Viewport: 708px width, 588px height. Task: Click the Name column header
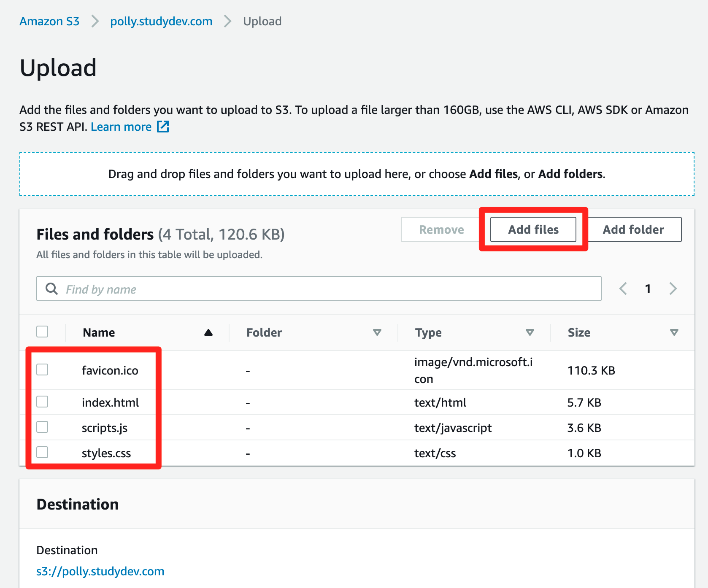click(99, 332)
